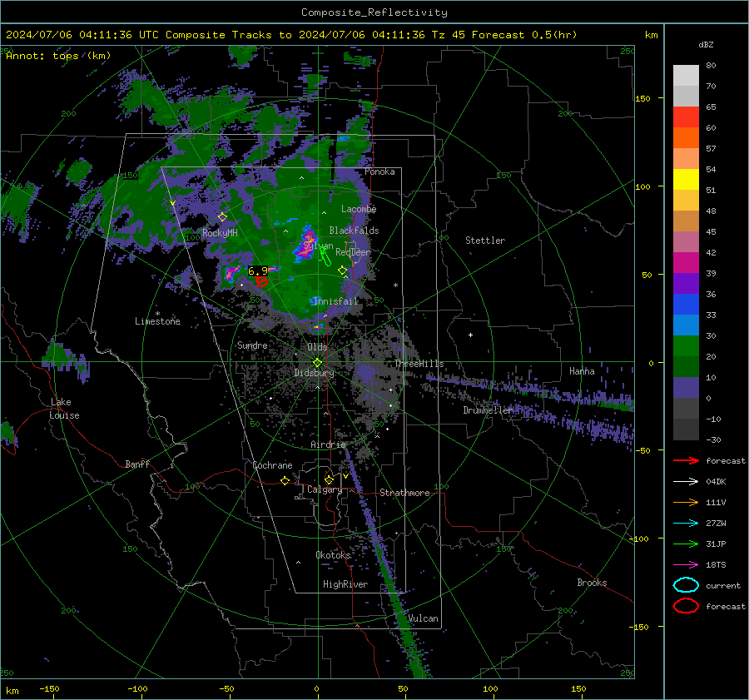The width and height of the screenshot is (749, 700).
Task: Click the 0-10 dBZ slate swatch
Action: pos(686,388)
